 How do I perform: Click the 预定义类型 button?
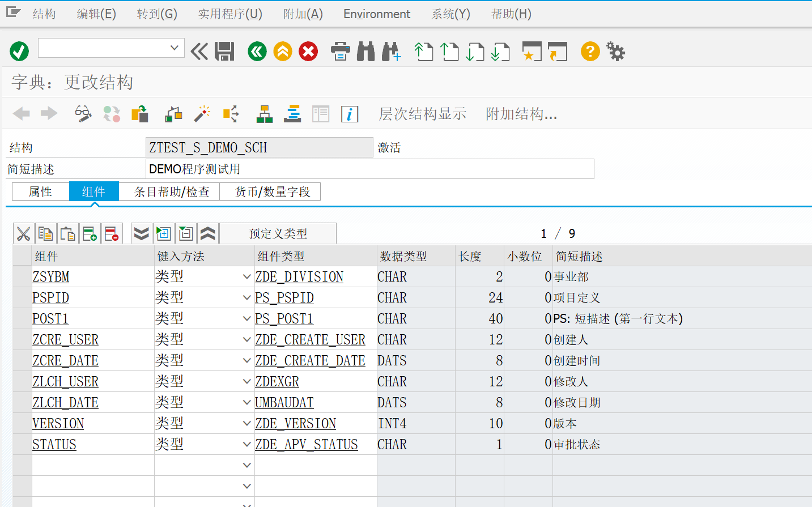point(278,233)
